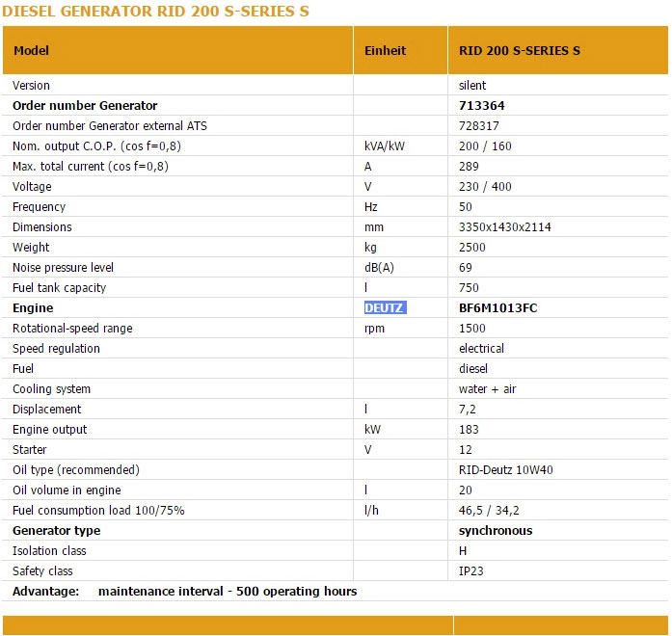Click the RID 200 S-SERIES S column header
The height and width of the screenshot is (636, 672).
520,50
